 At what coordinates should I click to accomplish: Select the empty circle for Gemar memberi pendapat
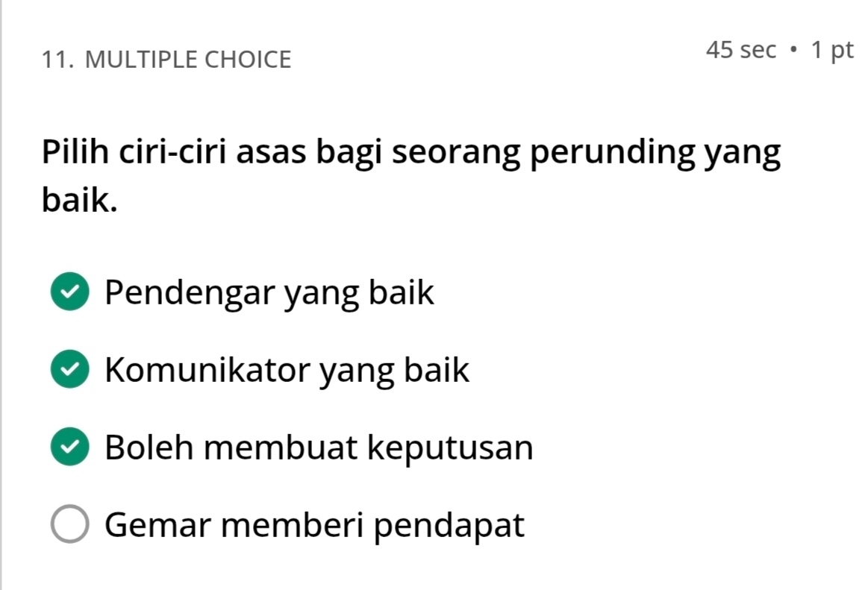(70, 525)
